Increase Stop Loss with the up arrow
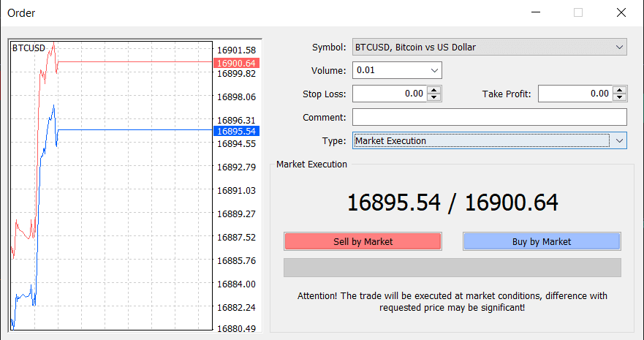This screenshot has height=340, width=644. [x=433, y=90]
